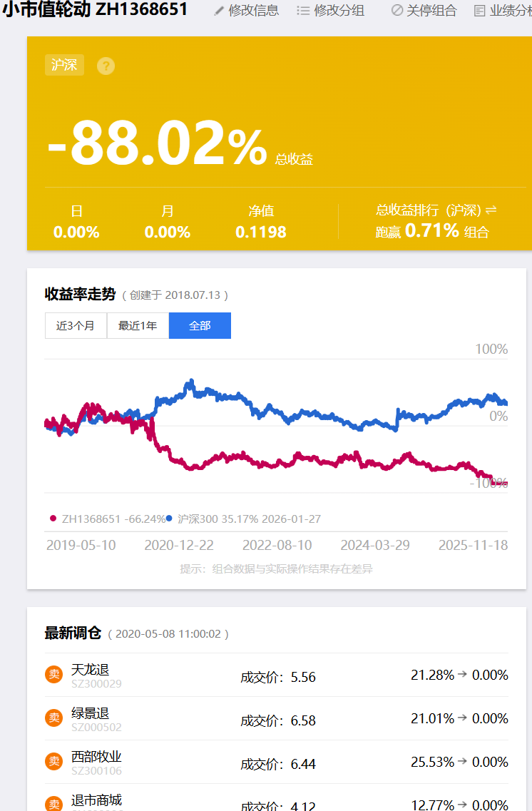Viewport: 532px width, 811px height.
Task: Click the list icon for 修改分组
Action: point(303,11)
